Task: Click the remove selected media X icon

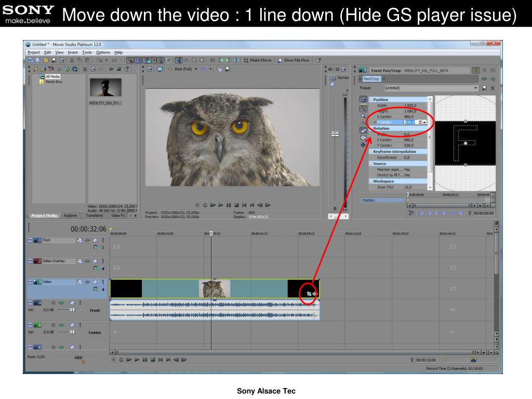Action: 85,69
